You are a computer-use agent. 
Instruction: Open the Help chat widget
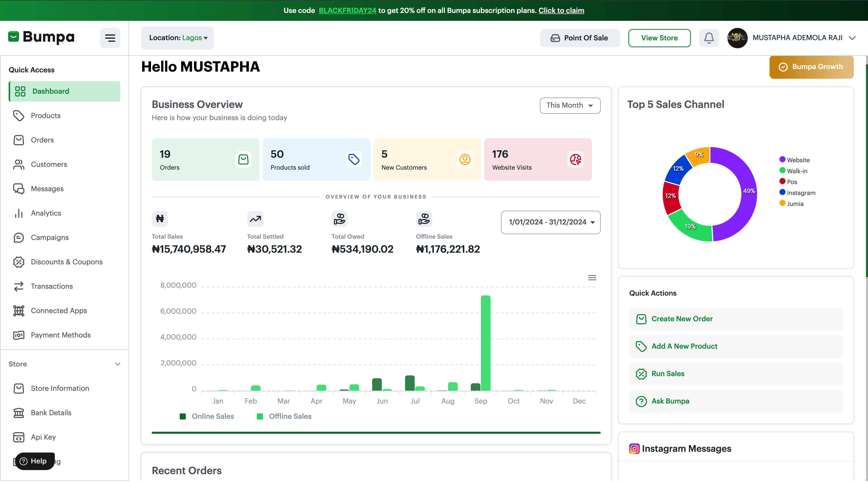pos(35,461)
